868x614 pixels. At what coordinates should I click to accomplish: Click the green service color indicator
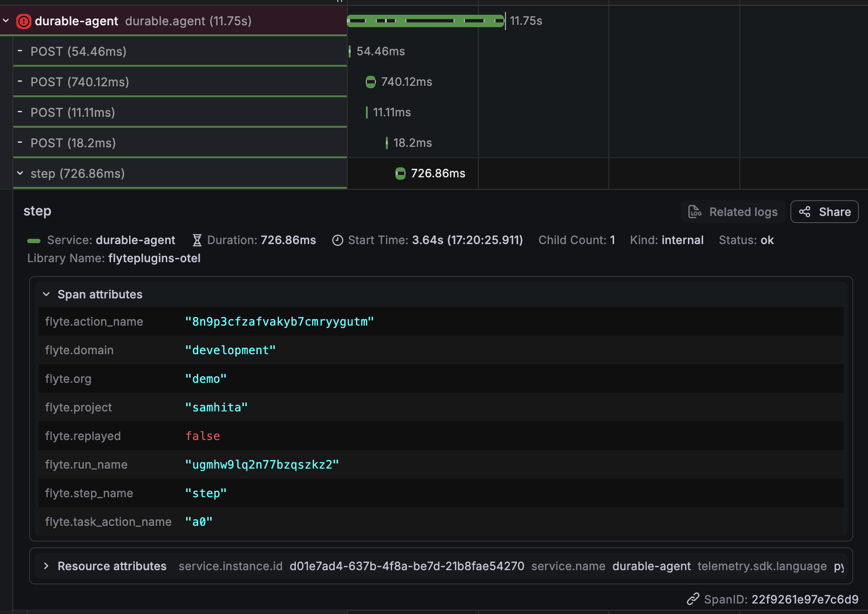34,241
